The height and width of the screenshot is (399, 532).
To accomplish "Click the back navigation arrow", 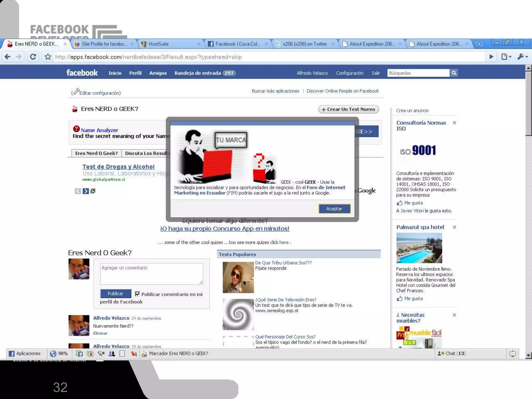I will [8, 57].
